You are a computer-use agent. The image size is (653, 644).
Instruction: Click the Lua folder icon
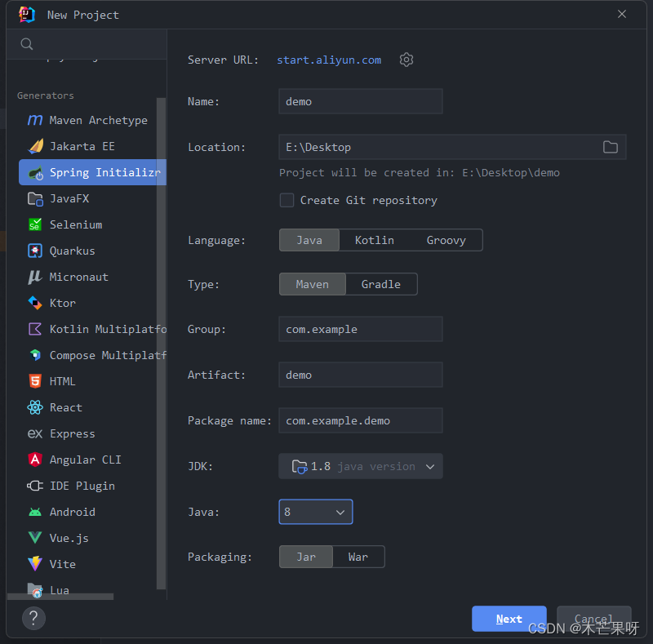(x=35, y=590)
